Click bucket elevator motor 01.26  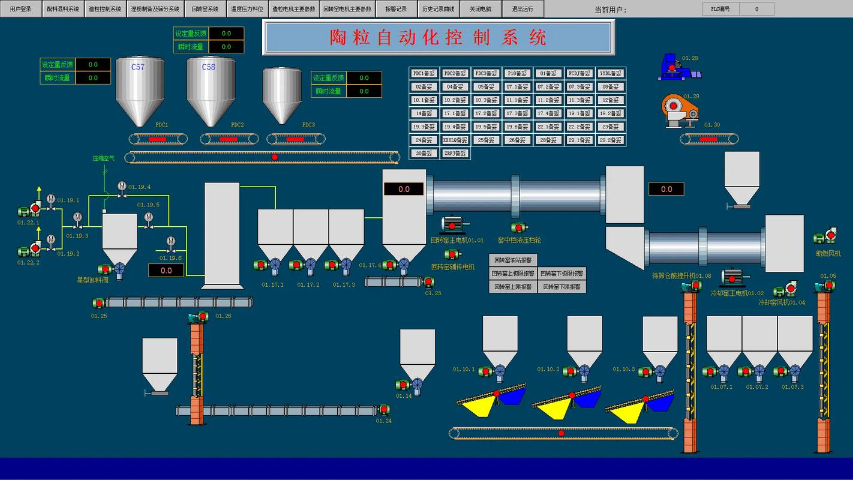tap(199, 317)
